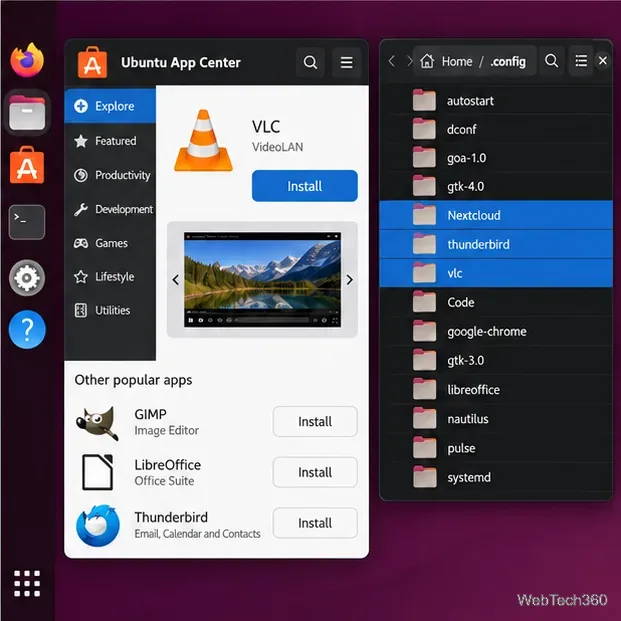Select the thunderbird folder
The image size is (621, 621).
[x=496, y=244]
